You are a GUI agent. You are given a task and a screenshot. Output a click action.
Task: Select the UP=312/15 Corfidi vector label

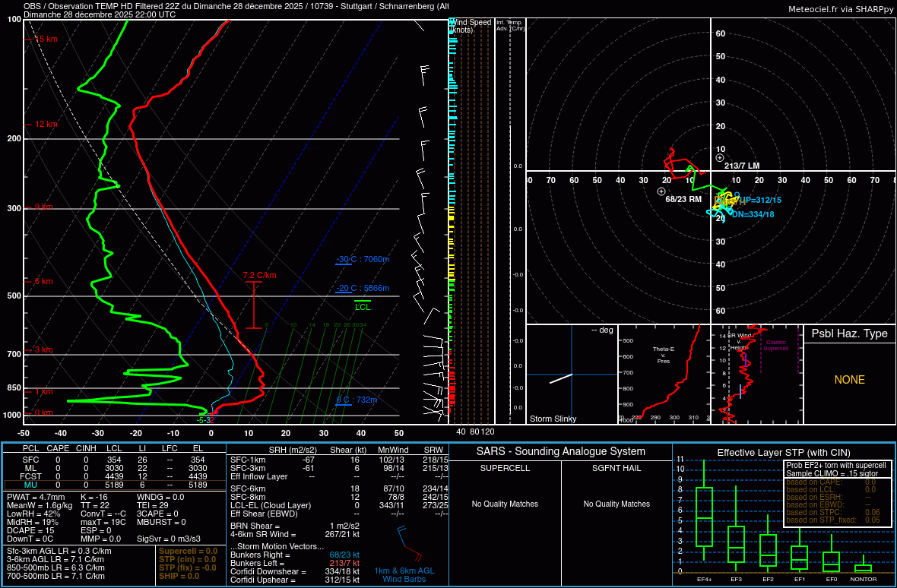coord(760,200)
